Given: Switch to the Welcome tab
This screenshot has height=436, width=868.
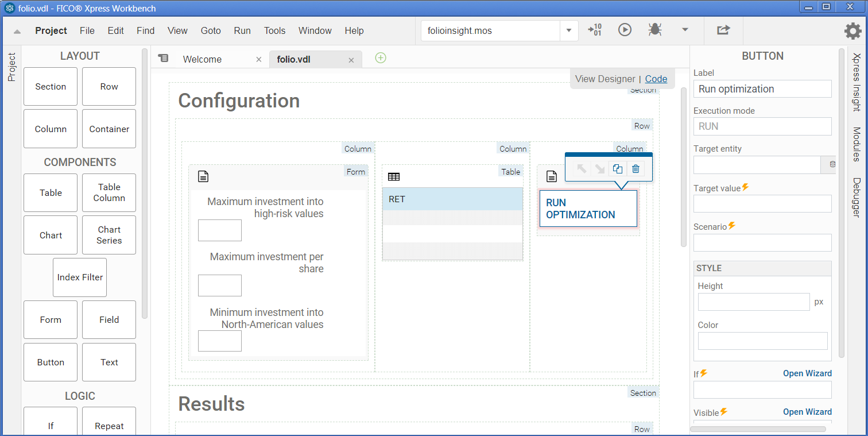Looking at the screenshot, I should [x=202, y=60].
